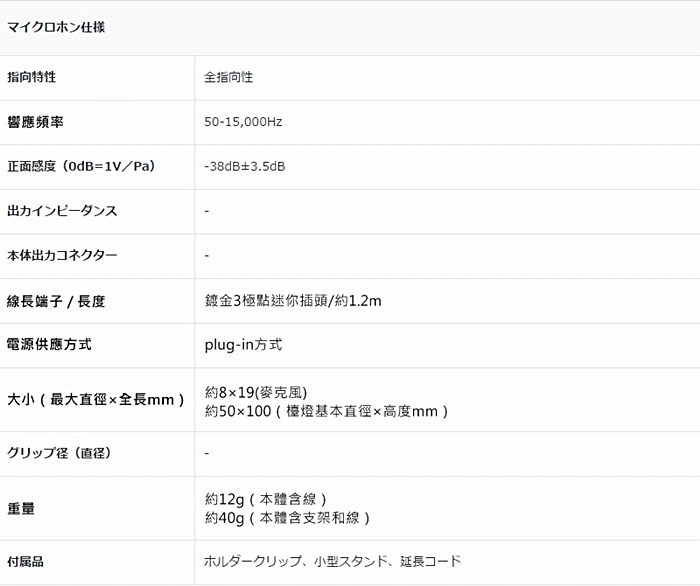
Task: Select the 線長端子 / 長度 label
Action: click(x=56, y=301)
